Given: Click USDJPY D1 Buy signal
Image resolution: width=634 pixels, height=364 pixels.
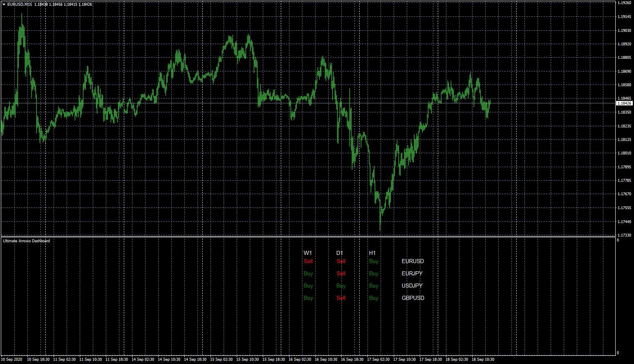Looking at the screenshot, I should [341, 286].
